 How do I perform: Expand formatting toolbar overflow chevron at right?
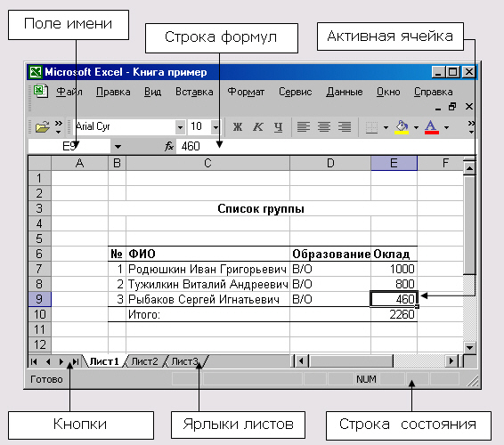[x=471, y=127]
